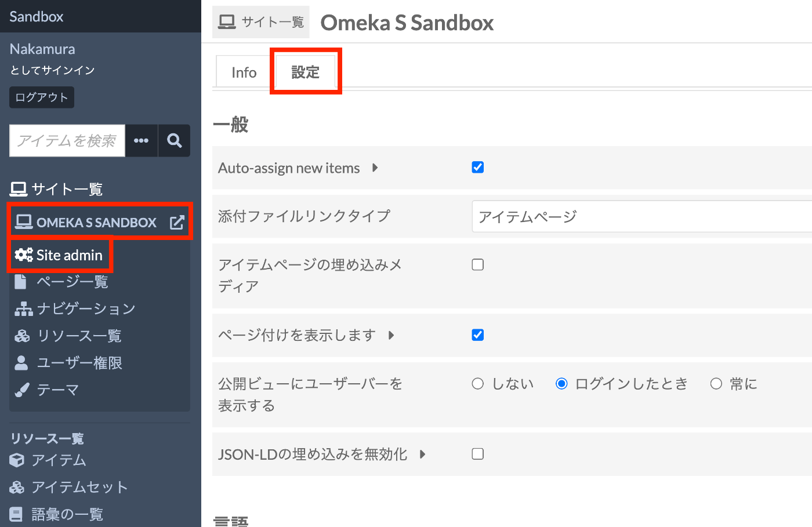Switch to the Info tab
The image size is (812, 527).
pyautogui.click(x=244, y=72)
